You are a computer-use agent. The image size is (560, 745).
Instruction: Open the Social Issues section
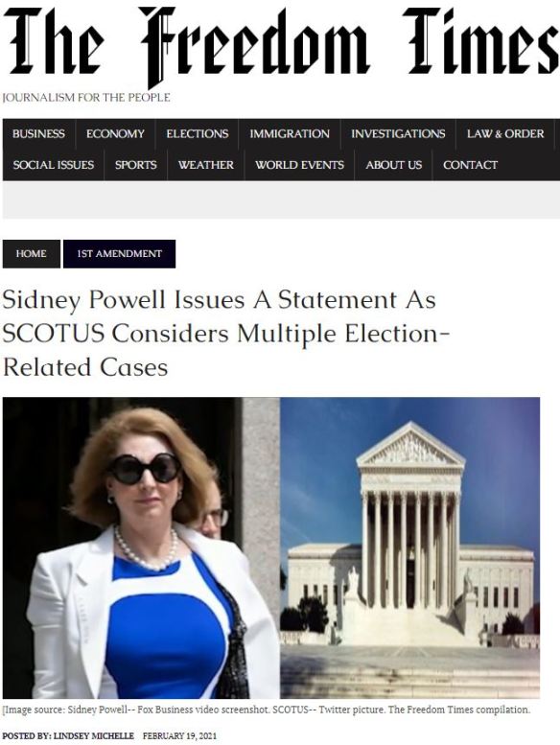[x=53, y=165]
